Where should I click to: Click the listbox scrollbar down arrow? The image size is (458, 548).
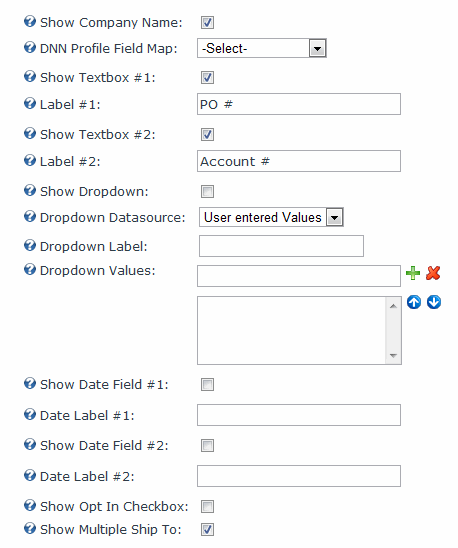(x=393, y=356)
